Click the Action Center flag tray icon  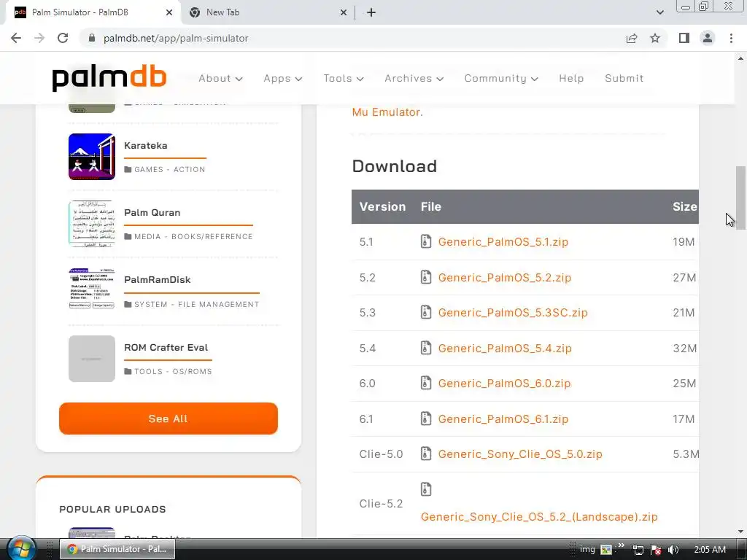click(x=656, y=550)
